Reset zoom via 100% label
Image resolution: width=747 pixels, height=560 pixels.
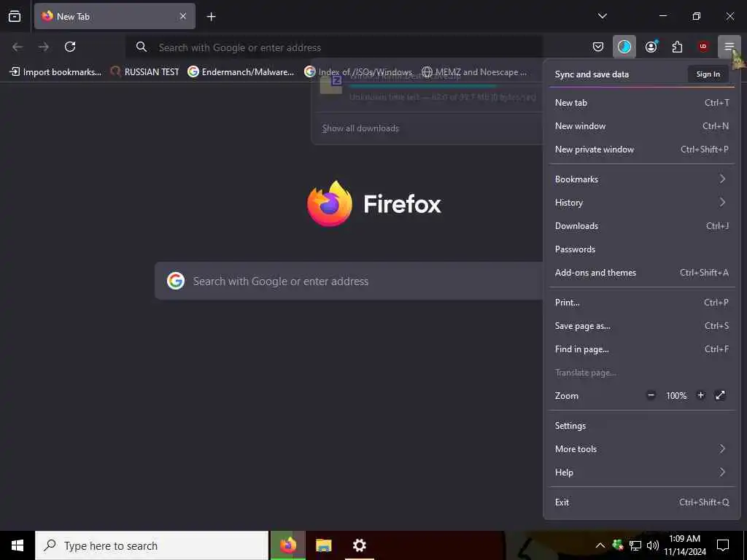tap(676, 396)
